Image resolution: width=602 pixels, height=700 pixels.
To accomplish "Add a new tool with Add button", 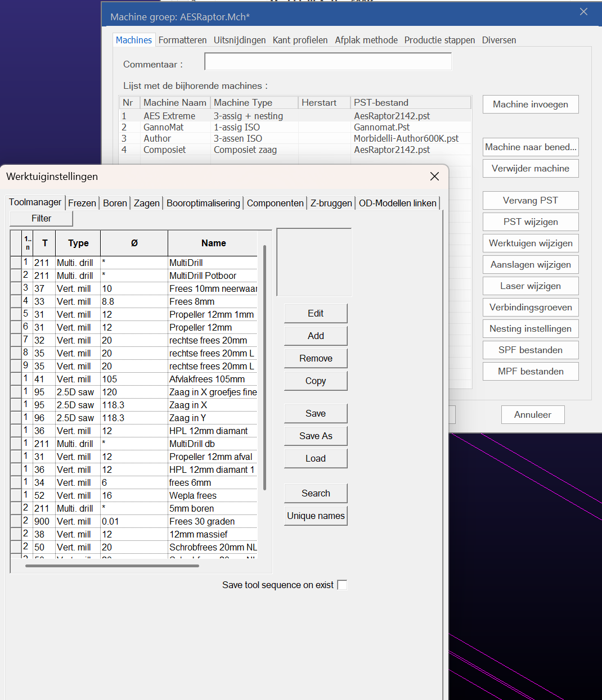I will [x=316, y=336].
